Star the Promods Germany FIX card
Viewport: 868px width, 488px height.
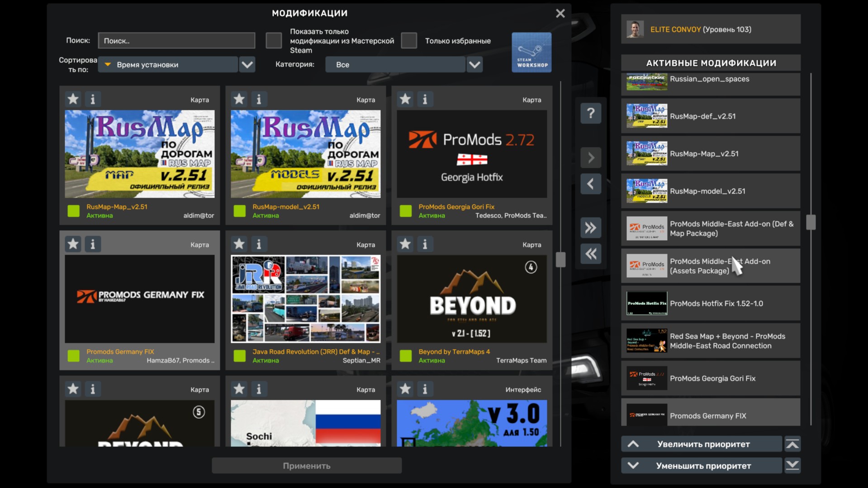pyautogui.click(x=73, y=244)
